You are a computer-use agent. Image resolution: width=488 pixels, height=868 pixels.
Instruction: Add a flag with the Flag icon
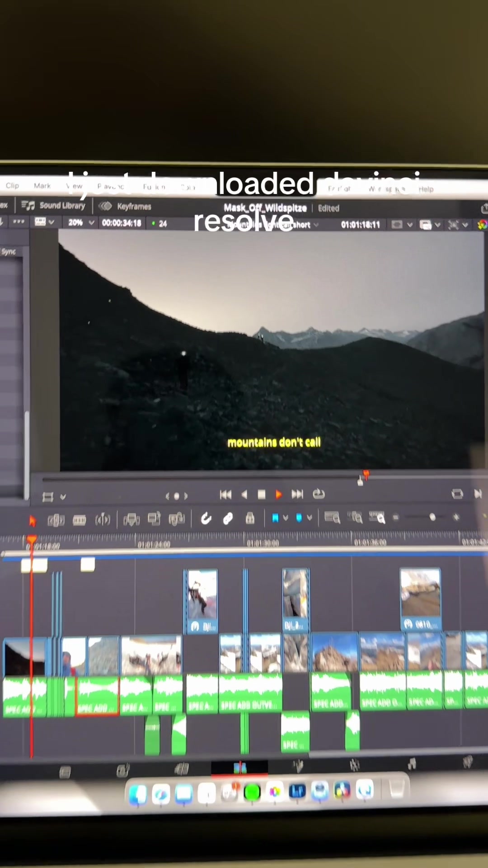pos(275,518)
